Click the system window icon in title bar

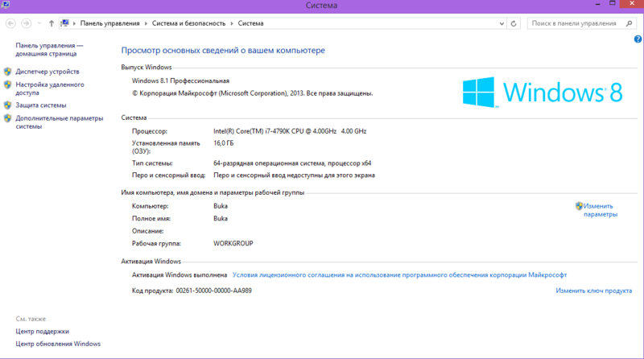click(6, 5)
